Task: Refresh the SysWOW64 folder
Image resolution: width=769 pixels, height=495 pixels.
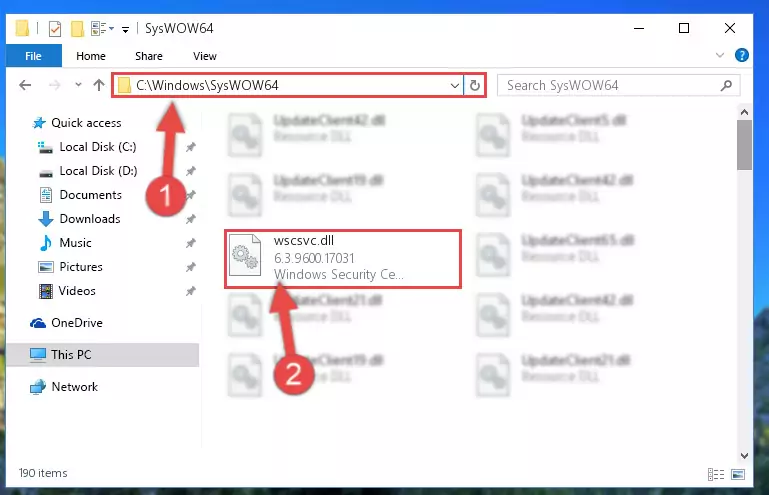Action: click(474, 86)
